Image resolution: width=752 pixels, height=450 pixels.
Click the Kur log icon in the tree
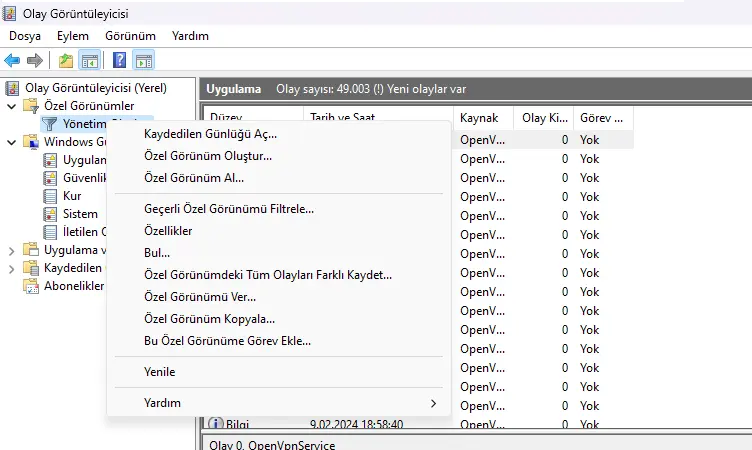tap(50, 196)
